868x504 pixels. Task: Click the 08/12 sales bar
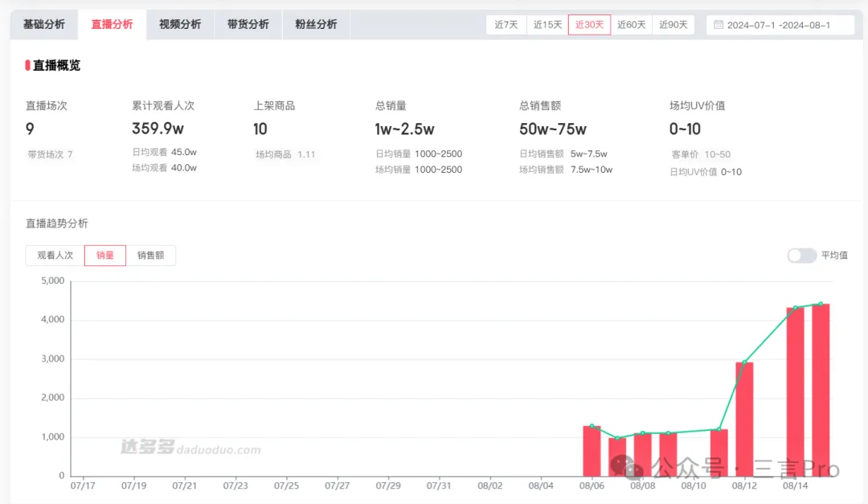[744, 419]
